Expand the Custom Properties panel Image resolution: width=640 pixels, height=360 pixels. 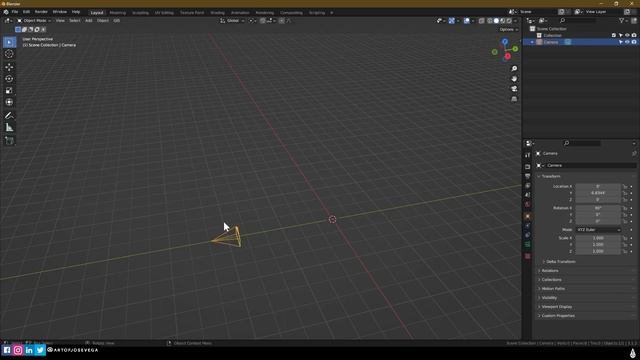click(558, 316)
